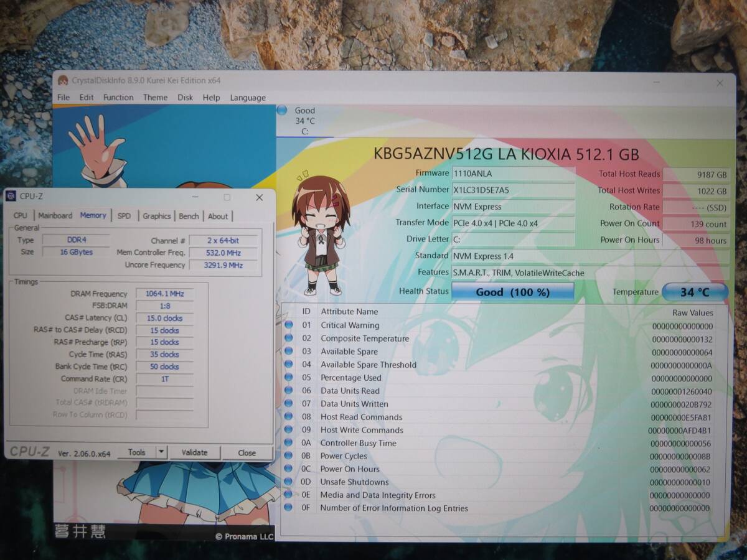Click the Interface field NVM Express
This screenshot has height=560, width=747.
click(514, 207)
